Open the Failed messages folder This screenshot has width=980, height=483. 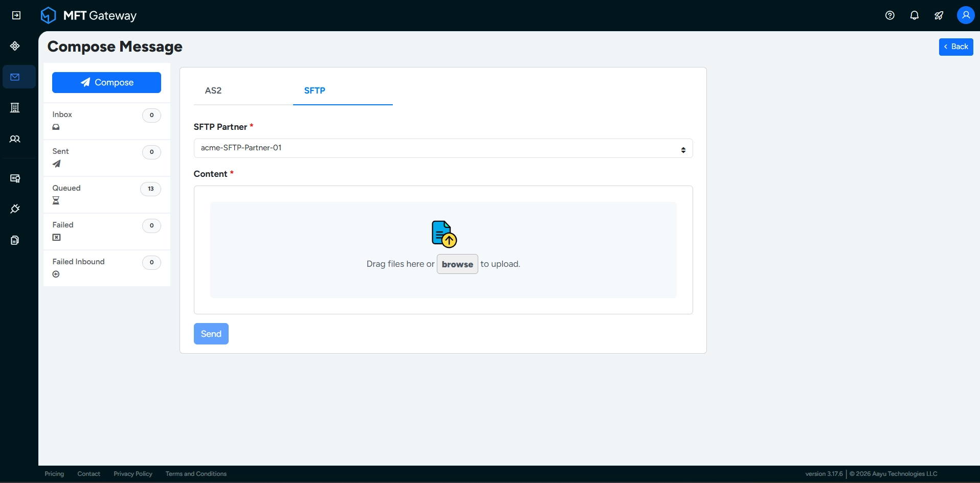(106, 232)
